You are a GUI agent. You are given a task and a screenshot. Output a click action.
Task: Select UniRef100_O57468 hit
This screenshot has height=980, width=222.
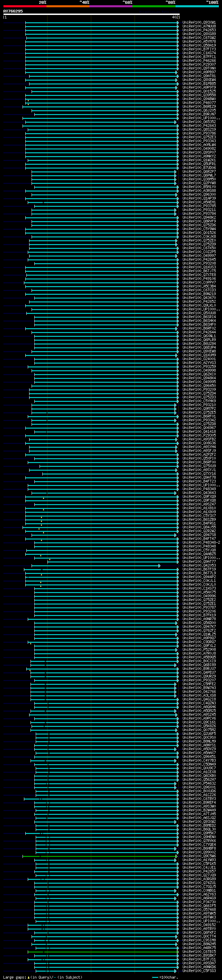pyautogui.click(x=199, y=910)
